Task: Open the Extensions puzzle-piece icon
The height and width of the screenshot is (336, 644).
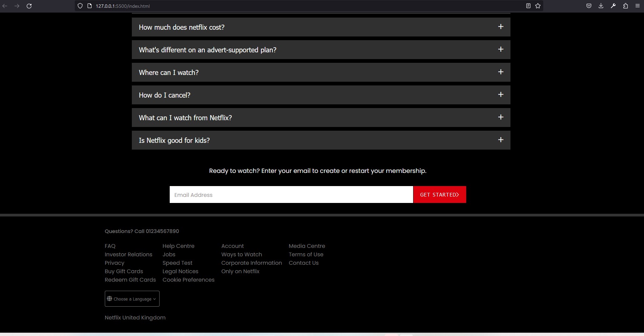Action: tap(625, 6)
